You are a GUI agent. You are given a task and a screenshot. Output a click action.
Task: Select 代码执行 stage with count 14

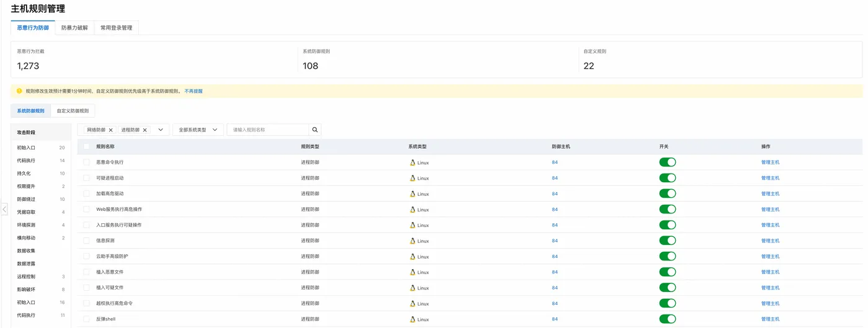41,161
